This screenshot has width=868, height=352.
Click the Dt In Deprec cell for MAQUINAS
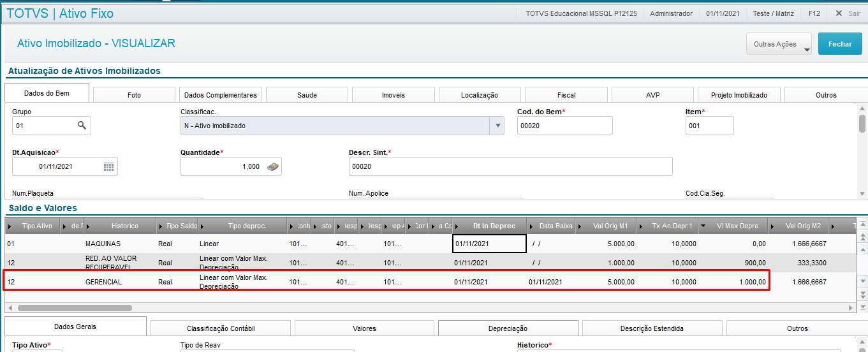click(489, 244)
